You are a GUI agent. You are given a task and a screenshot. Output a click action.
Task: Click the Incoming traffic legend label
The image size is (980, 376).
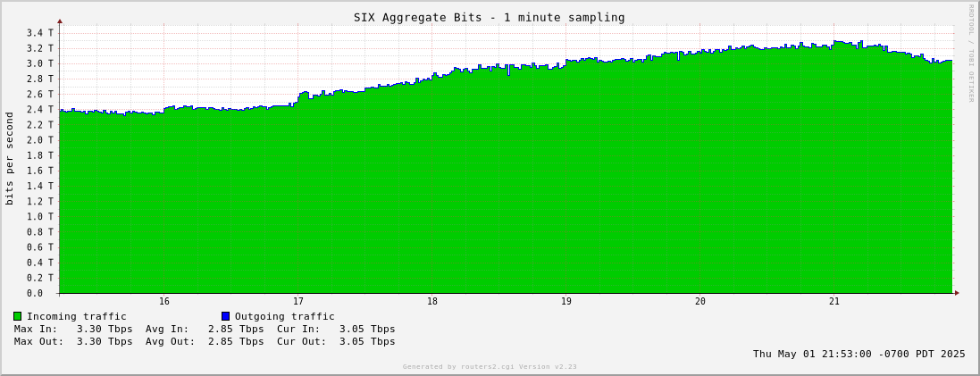76,317
